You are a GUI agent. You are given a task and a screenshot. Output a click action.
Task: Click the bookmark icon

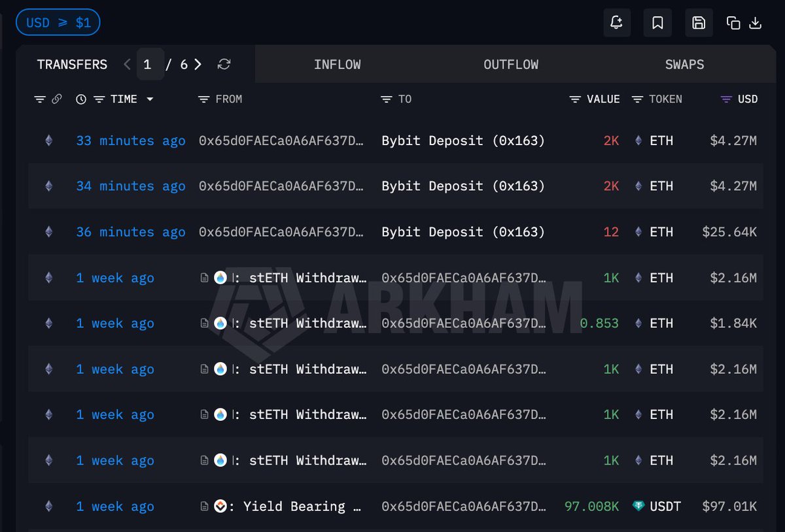657,23
